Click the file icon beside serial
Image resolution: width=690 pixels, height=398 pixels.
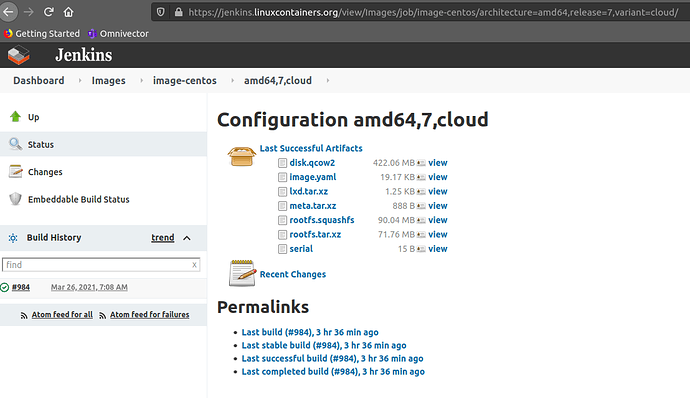[283, 249]
